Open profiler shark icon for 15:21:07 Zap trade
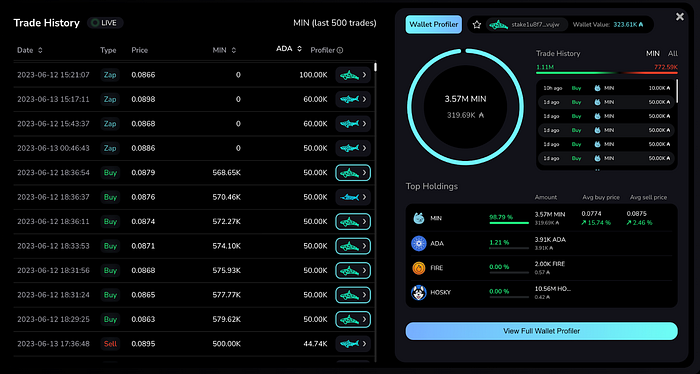This screenshot has height=374, width=700. tap(353, 75)
